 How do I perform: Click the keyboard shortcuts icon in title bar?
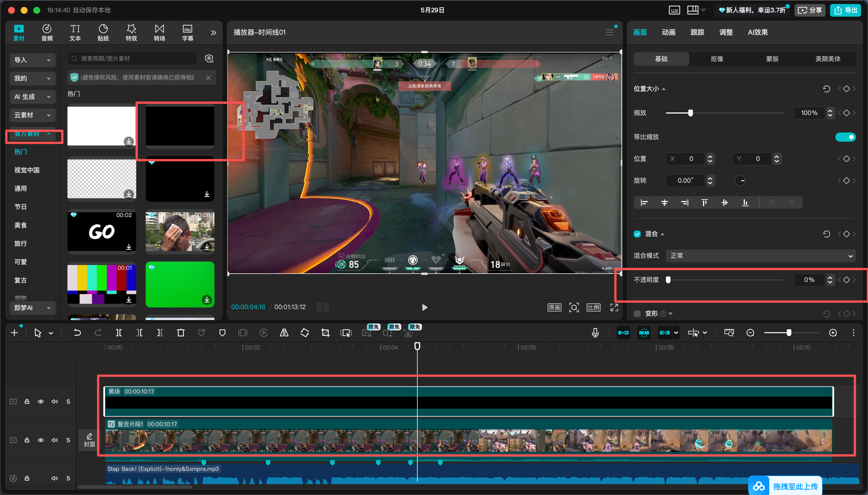point(674,10)
